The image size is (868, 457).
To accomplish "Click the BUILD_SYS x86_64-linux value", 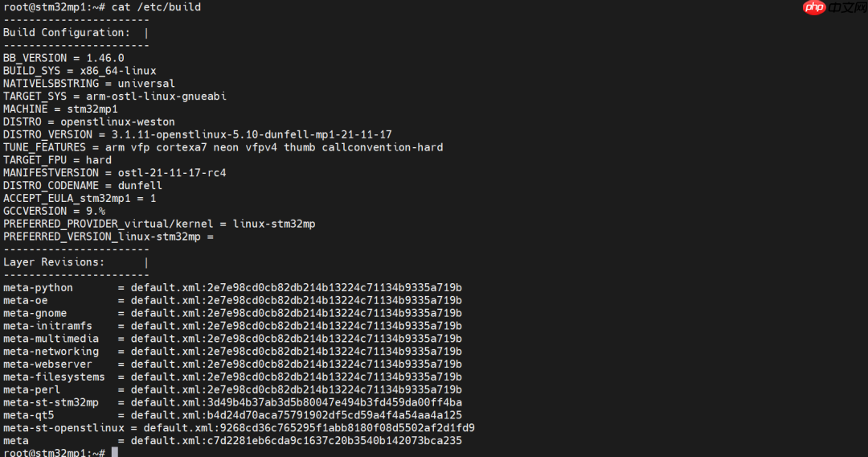I will click(x=118, y=71).
